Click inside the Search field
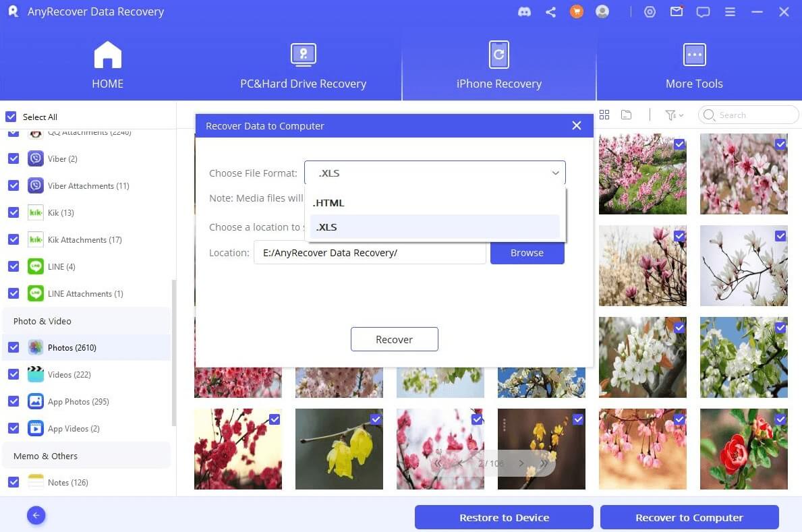 click(x=749, y=115)
